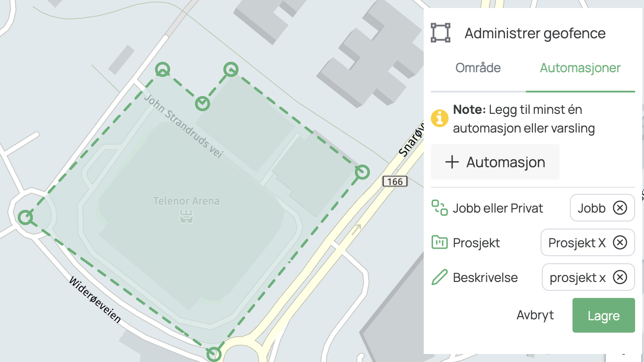Add a new Automasjon
The image size is (644, 362).
495,162
